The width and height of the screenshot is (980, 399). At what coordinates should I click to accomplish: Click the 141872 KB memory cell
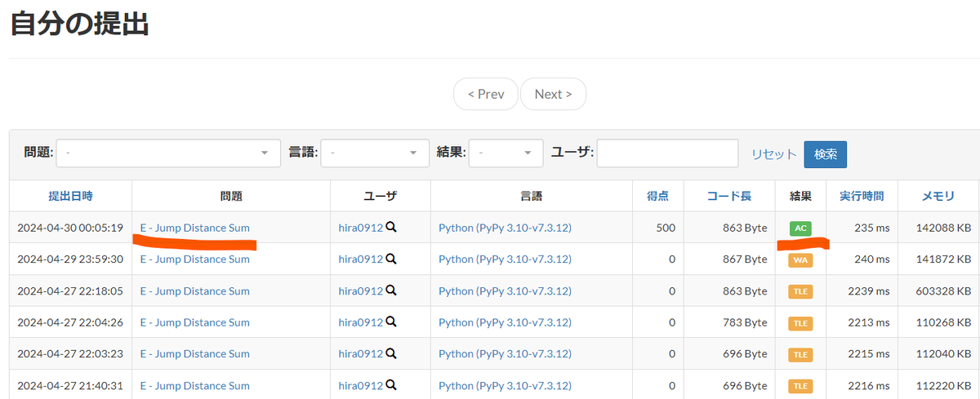click(939, 259)
